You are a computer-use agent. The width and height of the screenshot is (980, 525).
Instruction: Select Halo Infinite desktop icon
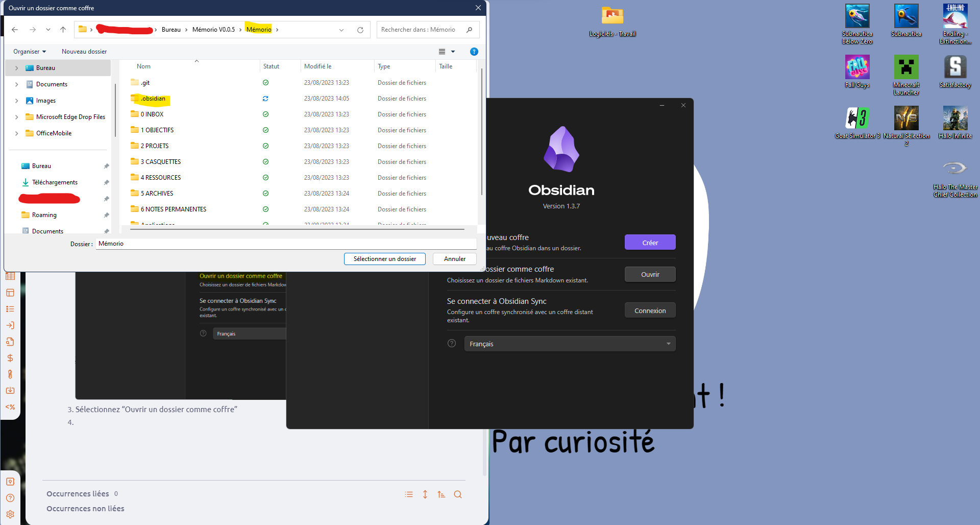point(955,123)
